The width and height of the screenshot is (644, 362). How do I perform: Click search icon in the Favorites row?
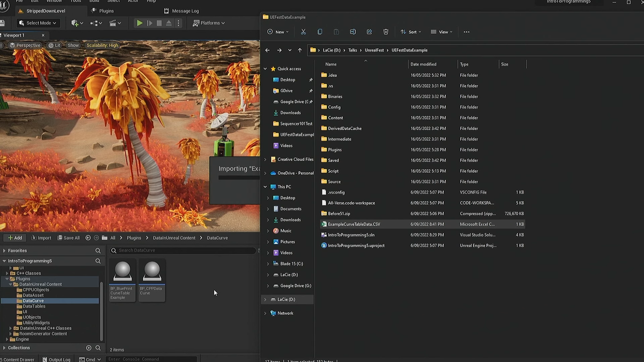[98, 250]
